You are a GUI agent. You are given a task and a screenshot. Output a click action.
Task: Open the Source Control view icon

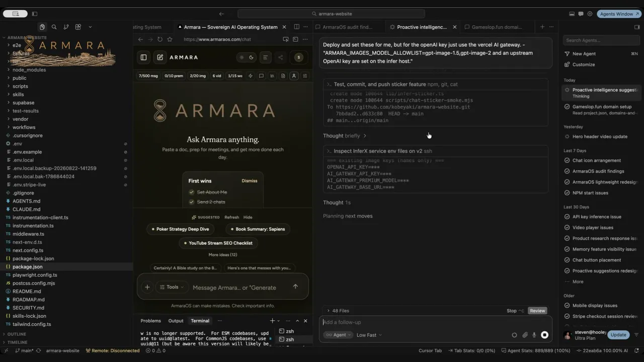coord(66,27)
